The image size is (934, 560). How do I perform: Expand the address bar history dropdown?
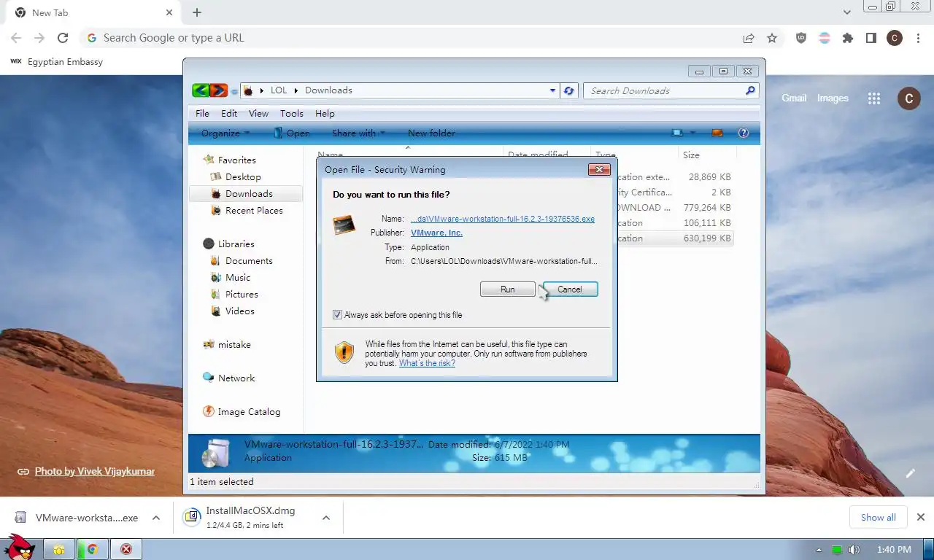(x=552, y=90)
